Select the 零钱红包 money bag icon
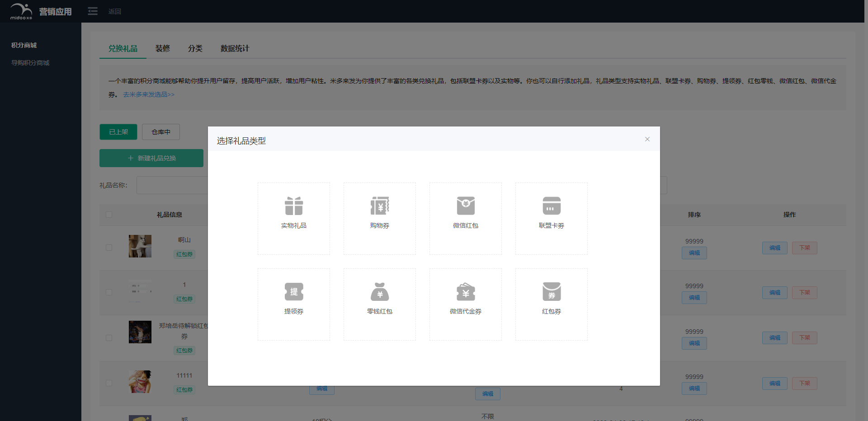 tap(380, 292)
